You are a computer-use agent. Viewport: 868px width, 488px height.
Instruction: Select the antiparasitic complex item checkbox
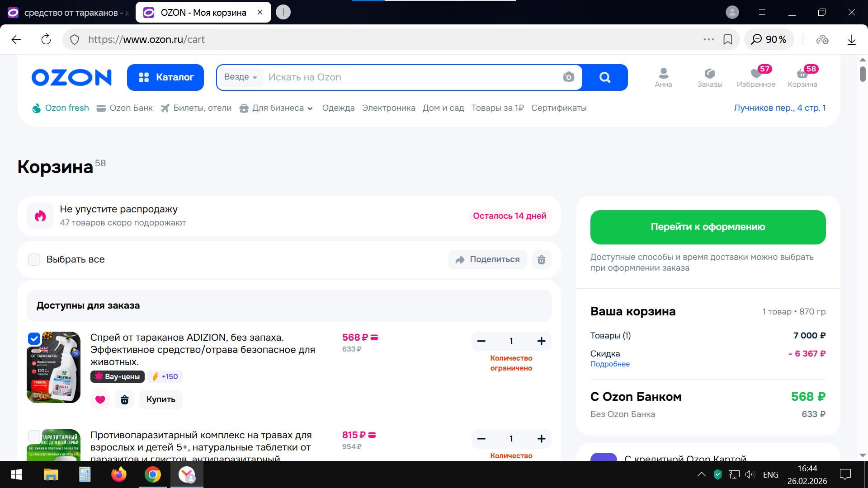pos(34,436)
